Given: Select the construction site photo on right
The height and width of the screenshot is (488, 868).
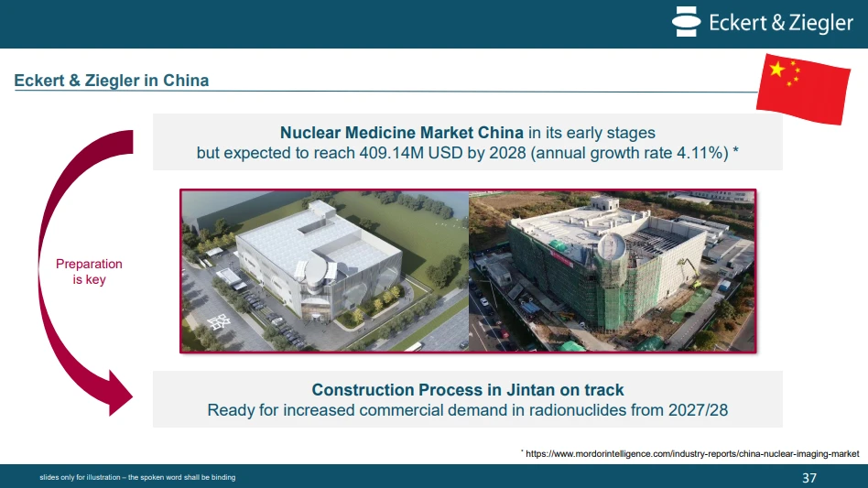Looking at the screenshot, I should point(612,271).
